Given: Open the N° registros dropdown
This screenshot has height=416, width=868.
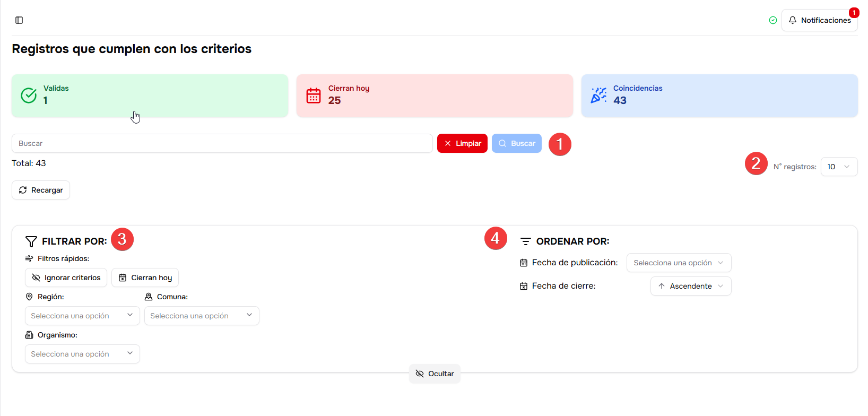Looking at the screenshot, I should [x=839, y=167].
